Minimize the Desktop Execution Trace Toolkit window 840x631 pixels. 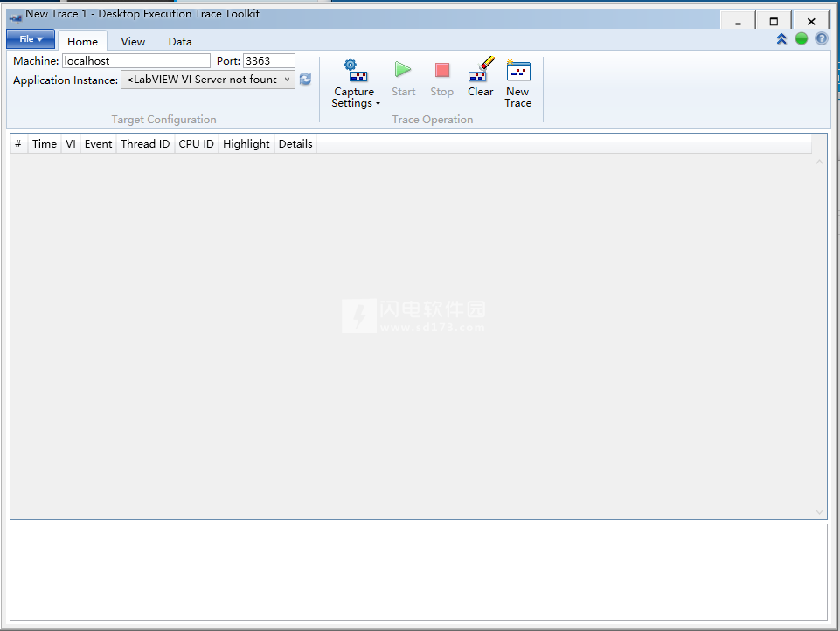pyautogui.click(x=738, y=22)
